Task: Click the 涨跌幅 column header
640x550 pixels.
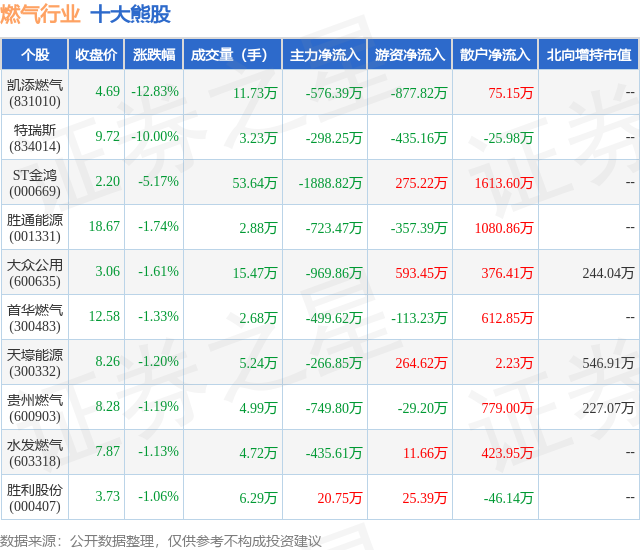Action: pos(154,54)
